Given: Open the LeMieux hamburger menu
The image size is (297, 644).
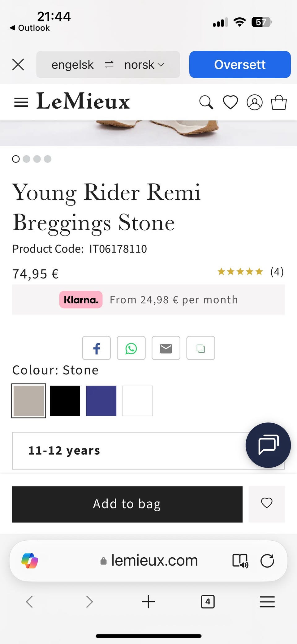Looking at the screenshot, I should pyautogui.click(x=21, y=102).
